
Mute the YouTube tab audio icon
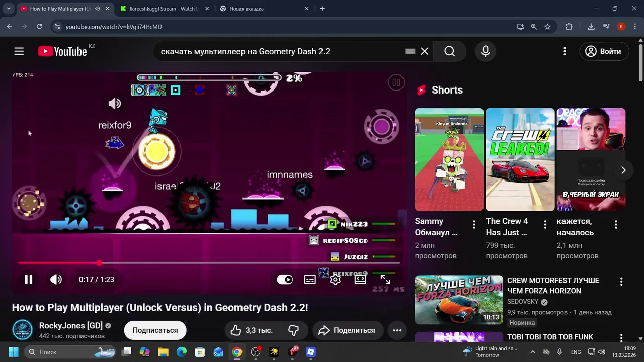(97, 9)
